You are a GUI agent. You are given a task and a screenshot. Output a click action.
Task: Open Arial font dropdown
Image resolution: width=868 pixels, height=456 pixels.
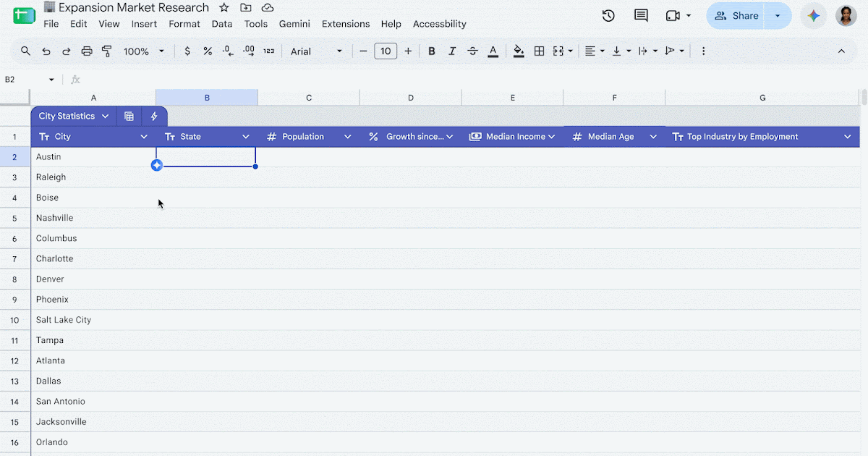(317, 51)
